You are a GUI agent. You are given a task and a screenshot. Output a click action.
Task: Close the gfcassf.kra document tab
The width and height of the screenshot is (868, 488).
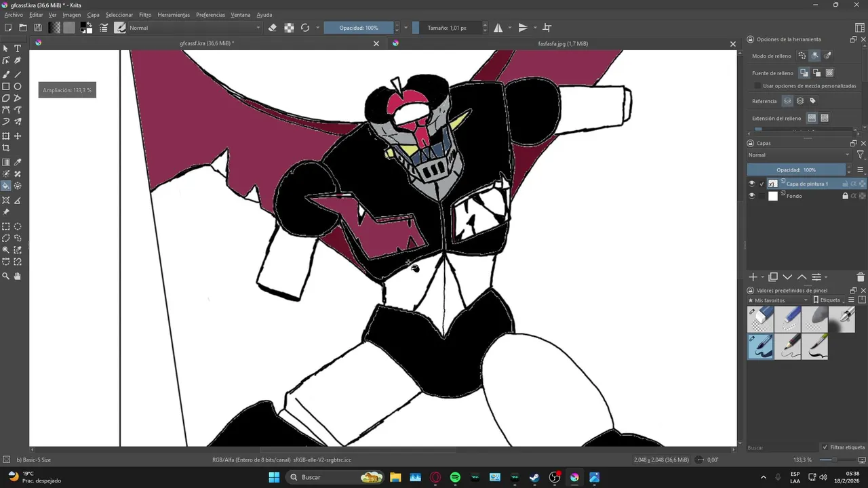(376, 43)
